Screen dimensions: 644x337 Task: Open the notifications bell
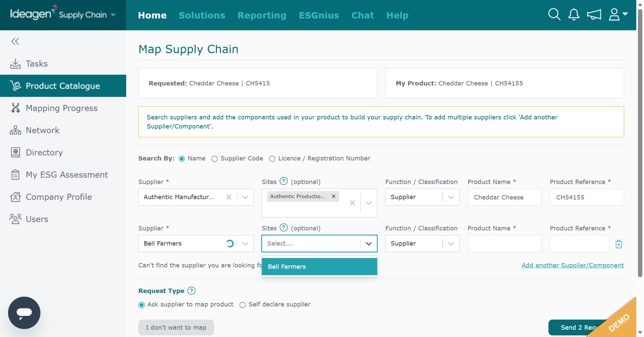pos(574,14)
